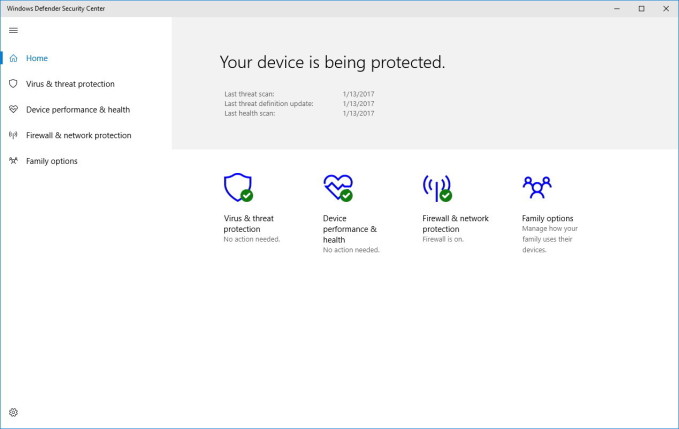Click 'No action needed.' under Virus & threat protection
The image size is (679, 429).
pos(252,239)
